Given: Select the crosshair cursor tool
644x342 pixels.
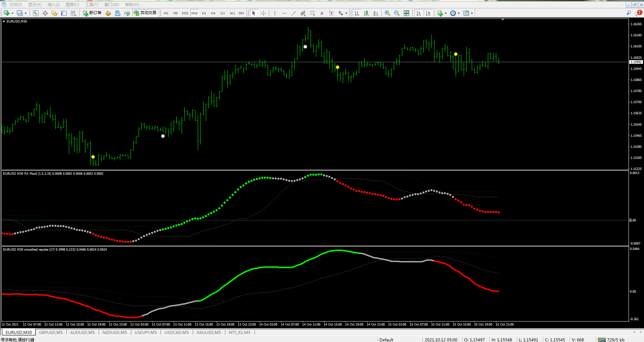Looking at the screenshot, I should (x=264, y=13).
